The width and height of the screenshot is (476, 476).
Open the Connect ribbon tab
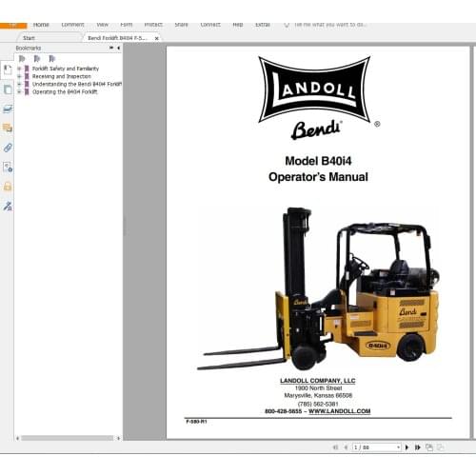[210, 25]
